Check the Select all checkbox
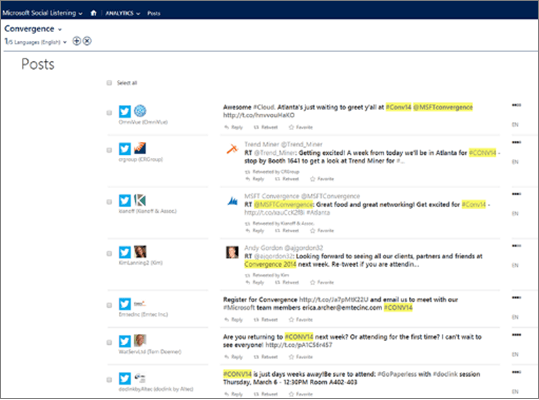This screenshot has width=539, height=400. [109, 83]
